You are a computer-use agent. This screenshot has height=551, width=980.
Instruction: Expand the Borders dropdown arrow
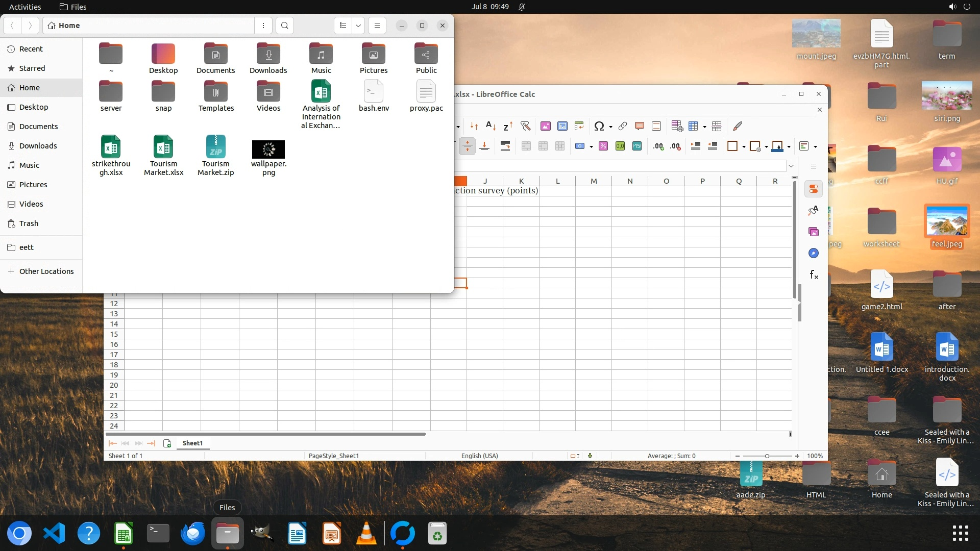point(744,147)
